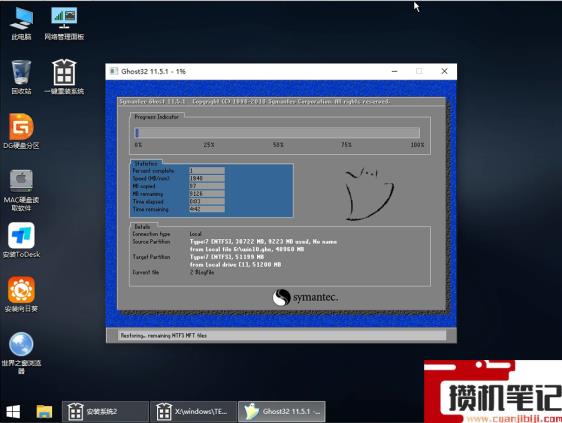Click the Symantec Ghost copyright header text
This screenshot has height=423, width=562.
click(254, 102)
